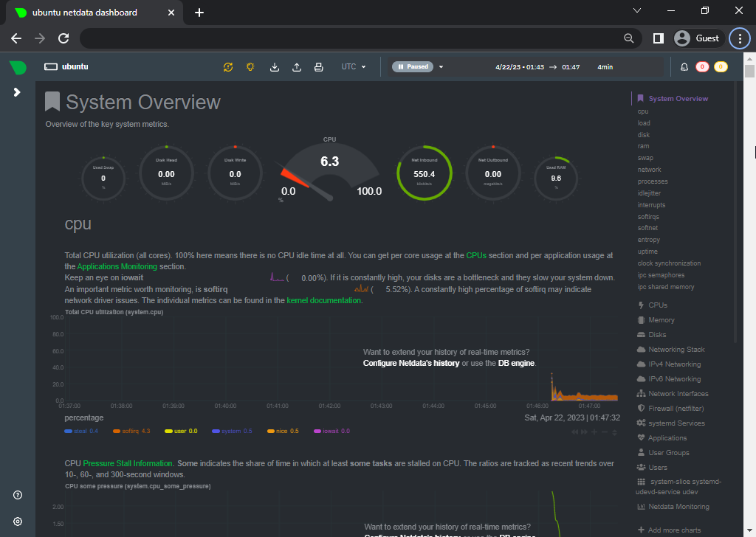The width and height of the screenshot is (756, 537).
Task: Open the browser tab search chevron
Action: (x=637, y=10)
